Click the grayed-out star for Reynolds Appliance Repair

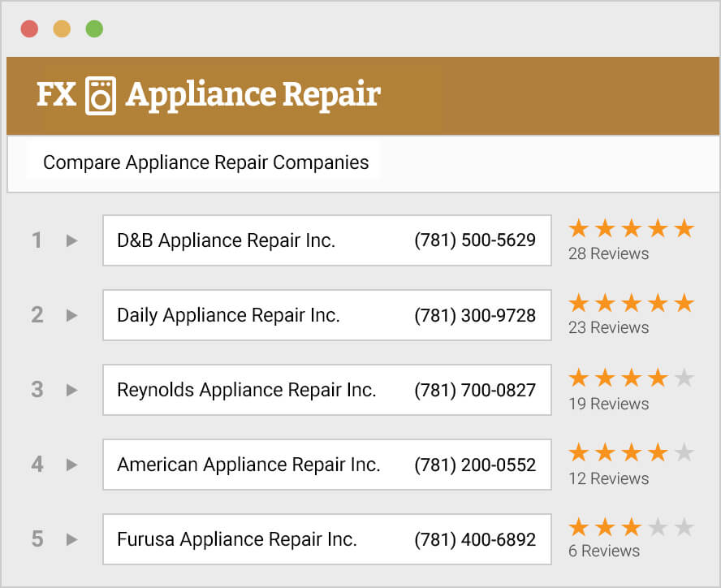pyautogui.click(x=684, y=378)
